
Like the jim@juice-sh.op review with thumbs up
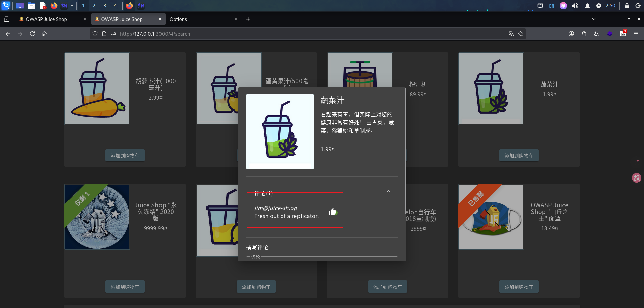[333, 212]
